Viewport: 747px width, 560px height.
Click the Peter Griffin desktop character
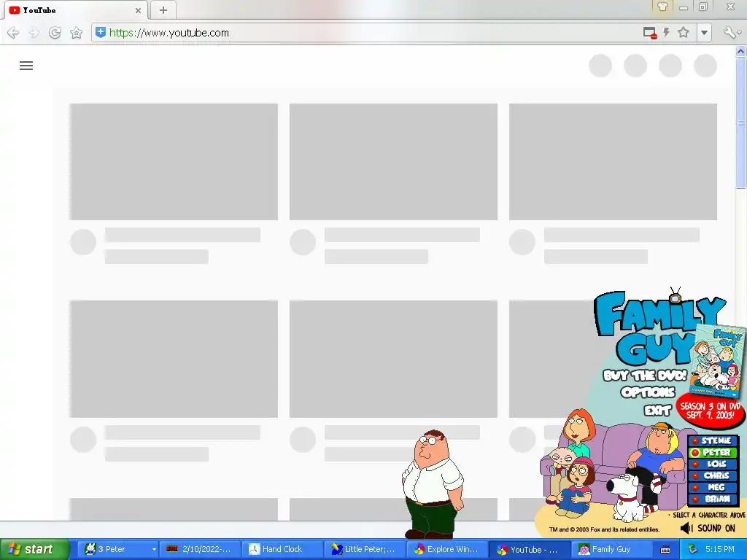coord(432,484)
